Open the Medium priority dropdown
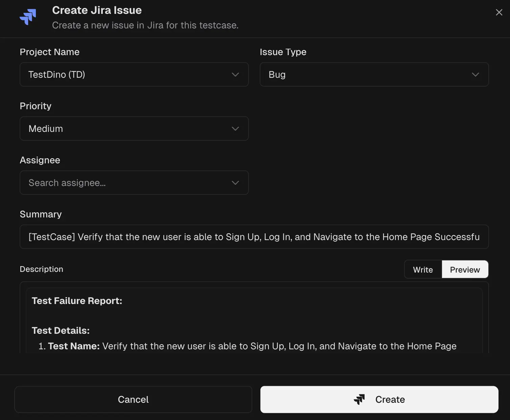510x420 pixels. click(x=134, y=129)
